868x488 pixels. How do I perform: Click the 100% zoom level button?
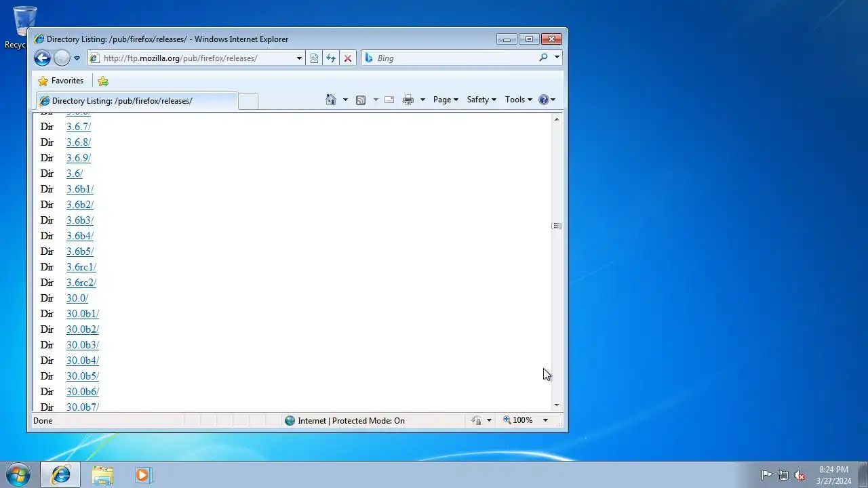tap(518, 421)
